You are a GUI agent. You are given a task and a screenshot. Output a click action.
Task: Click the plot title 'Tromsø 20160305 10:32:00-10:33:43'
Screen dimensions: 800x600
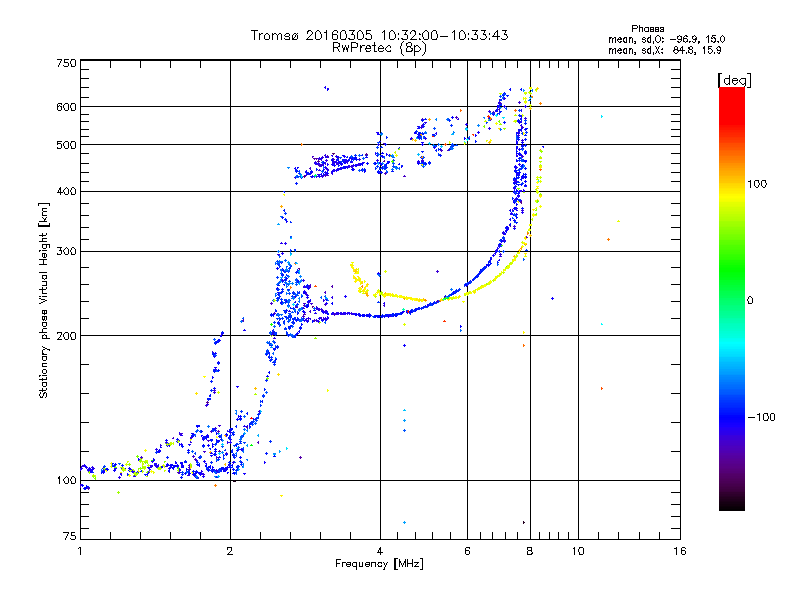click(379, 35)
